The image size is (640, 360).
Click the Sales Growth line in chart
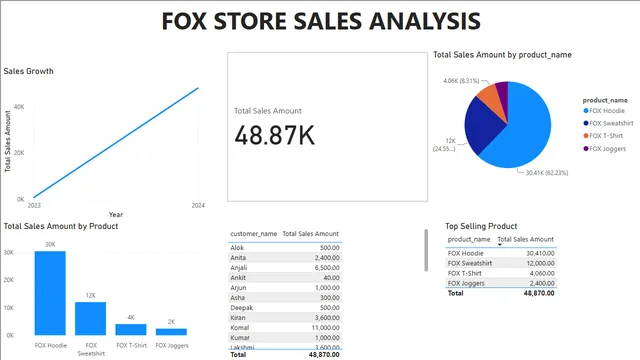(x=116, y=142)
